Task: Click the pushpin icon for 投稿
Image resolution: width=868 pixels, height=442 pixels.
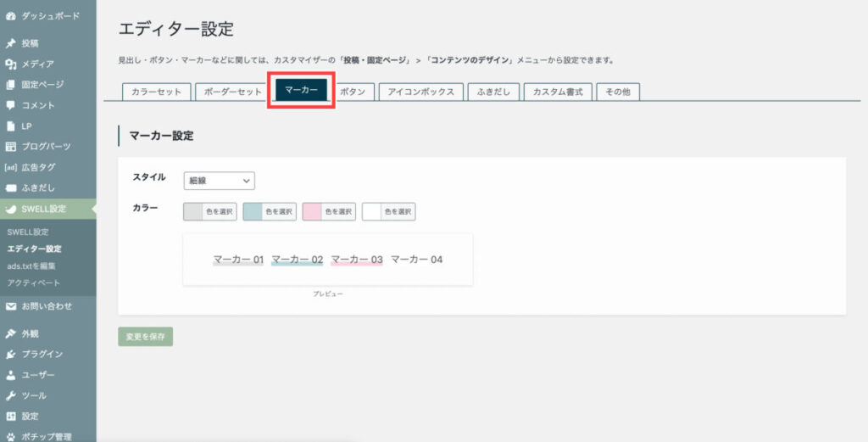Action: click(10, 44)
